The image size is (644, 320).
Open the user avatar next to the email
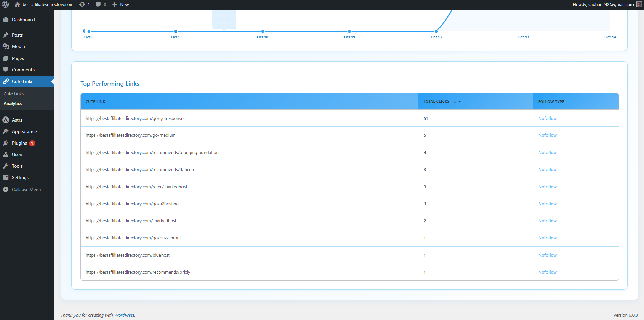coord(638,4)
